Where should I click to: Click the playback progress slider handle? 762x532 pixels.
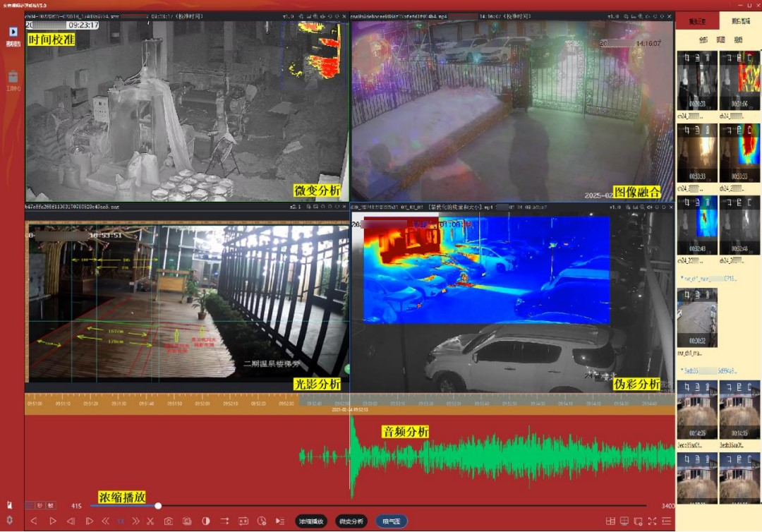158,506
